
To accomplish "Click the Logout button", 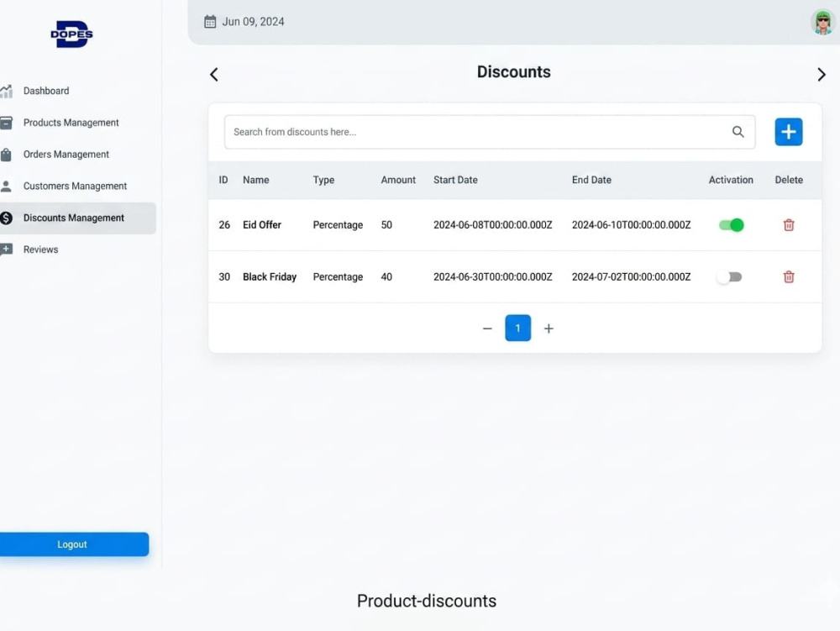I will tap(75, 544).
